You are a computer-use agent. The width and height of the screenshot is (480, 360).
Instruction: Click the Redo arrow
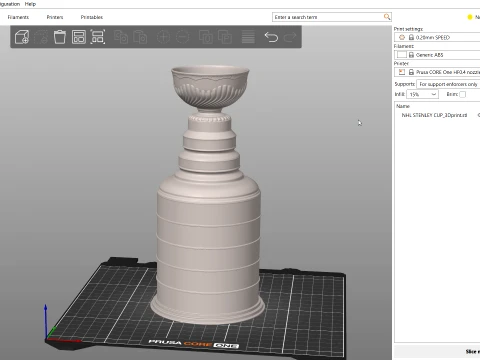coord(290,37)
